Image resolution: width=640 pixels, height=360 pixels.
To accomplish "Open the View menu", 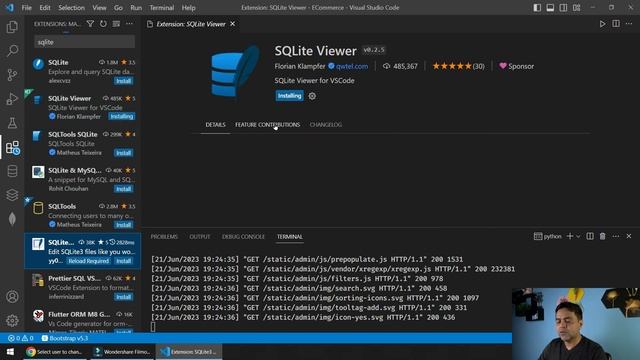I will coord(99,8).
